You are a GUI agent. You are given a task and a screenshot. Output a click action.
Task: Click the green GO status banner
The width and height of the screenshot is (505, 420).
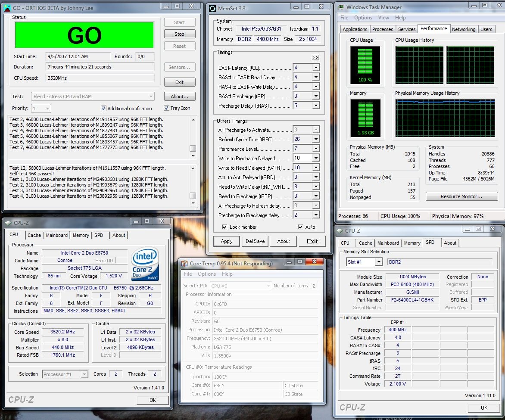(84, 35)
